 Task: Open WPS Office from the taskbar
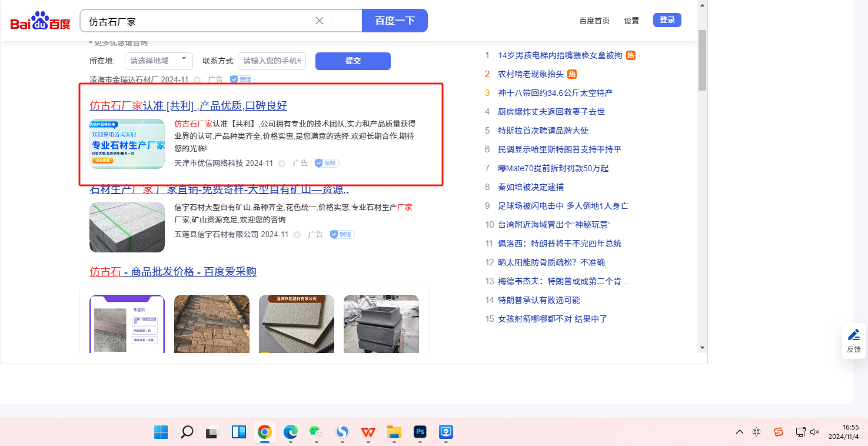tap(368, 432)
